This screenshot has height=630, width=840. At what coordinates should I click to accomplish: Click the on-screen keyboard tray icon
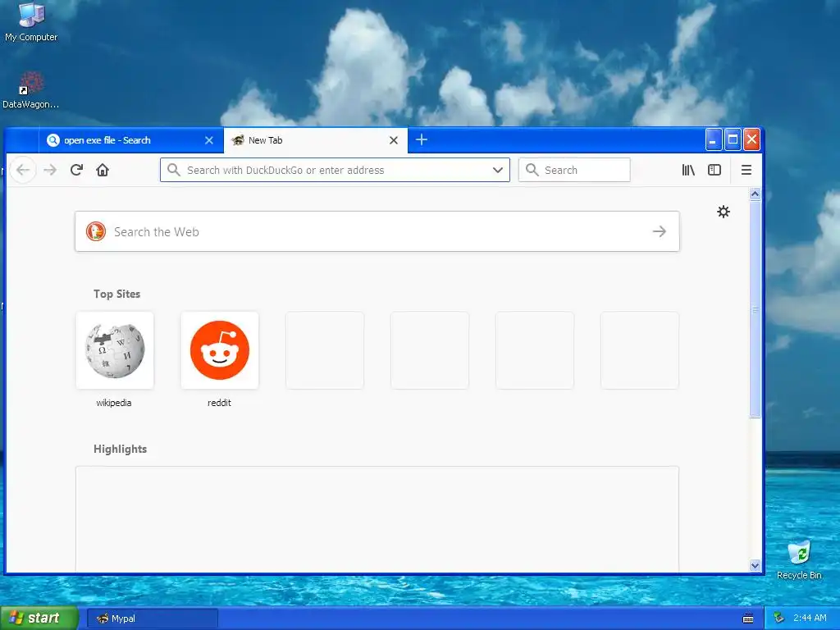click(748, 619)
